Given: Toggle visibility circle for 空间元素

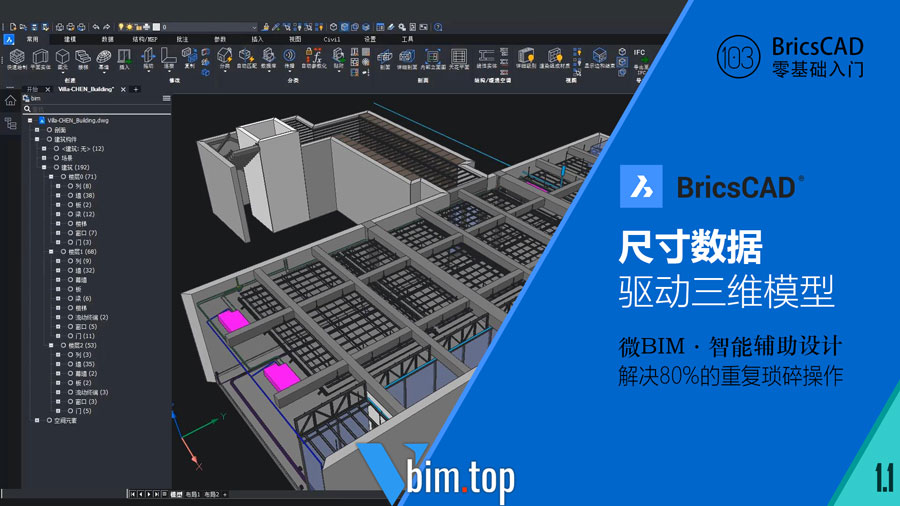Looking at the screenshot, I should (x=49, y=420).
